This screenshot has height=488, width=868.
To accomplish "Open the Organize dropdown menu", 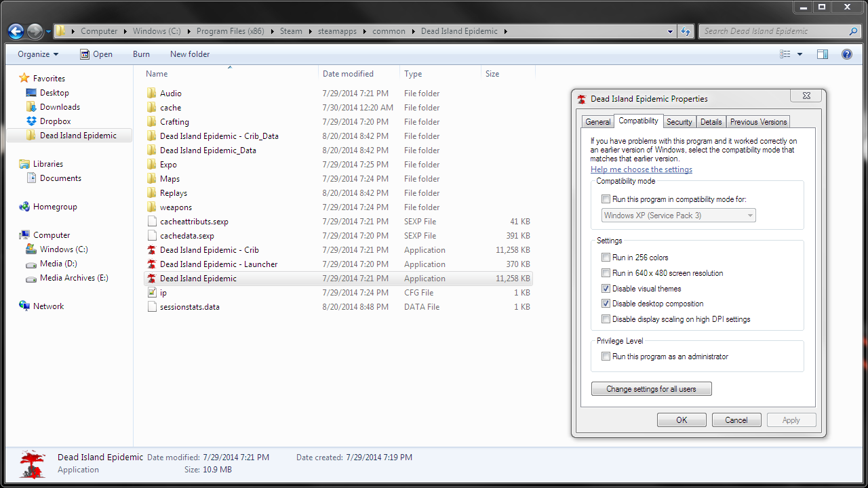I will [x=38, y=54].
